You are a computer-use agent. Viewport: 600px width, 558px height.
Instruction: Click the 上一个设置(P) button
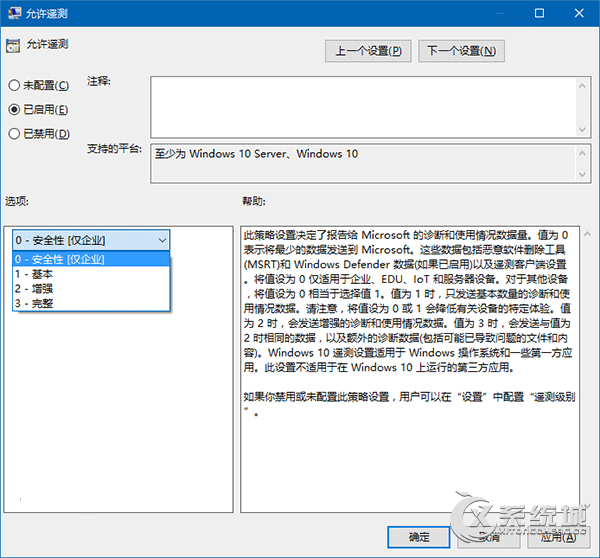[x=368, y=51]
